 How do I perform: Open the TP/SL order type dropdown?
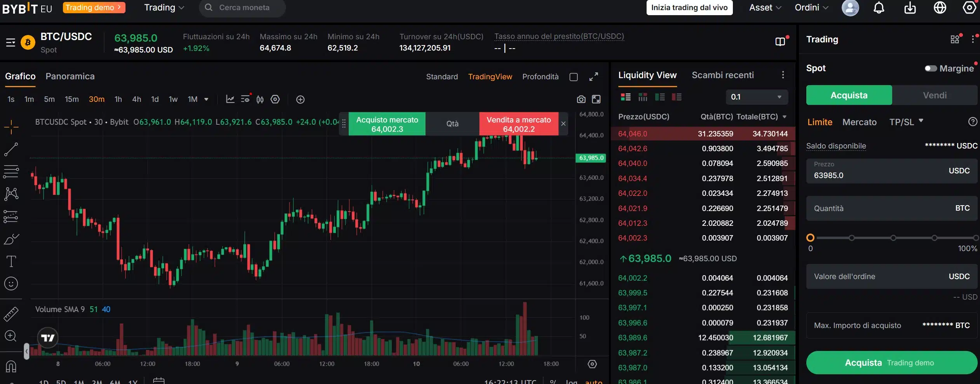[x=906, y=122]
